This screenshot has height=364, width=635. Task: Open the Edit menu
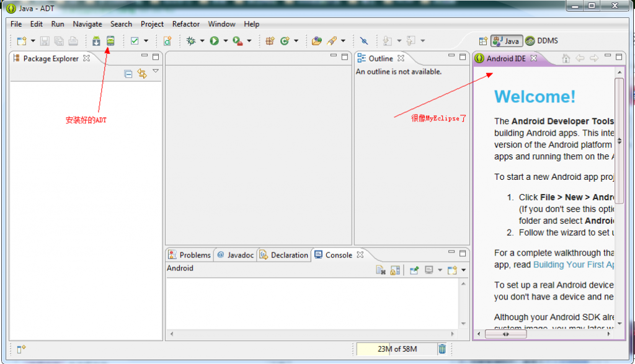tap(37, 24)
